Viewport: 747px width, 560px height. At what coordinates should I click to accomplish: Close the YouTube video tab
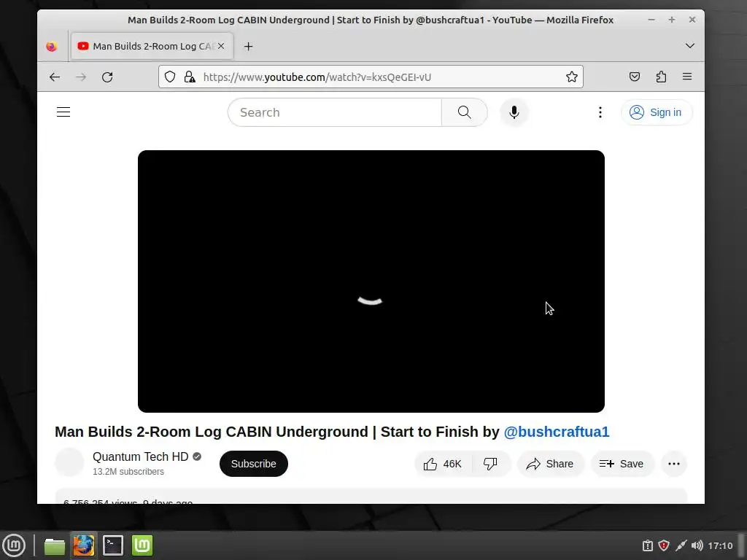click(221, 46)
